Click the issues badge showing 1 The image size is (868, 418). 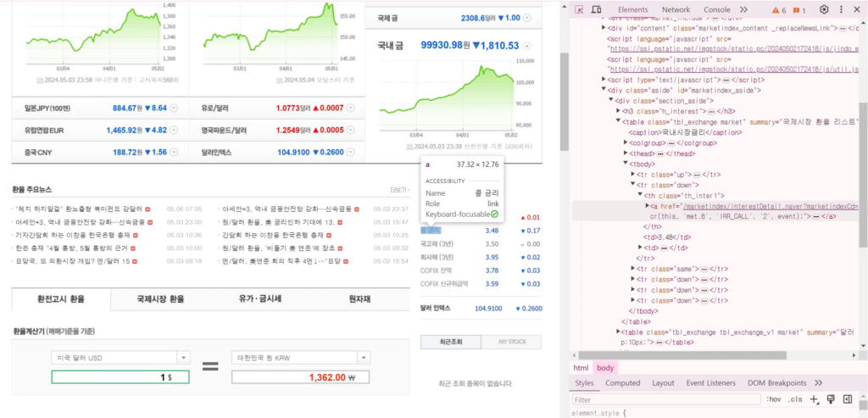(799, 10)
